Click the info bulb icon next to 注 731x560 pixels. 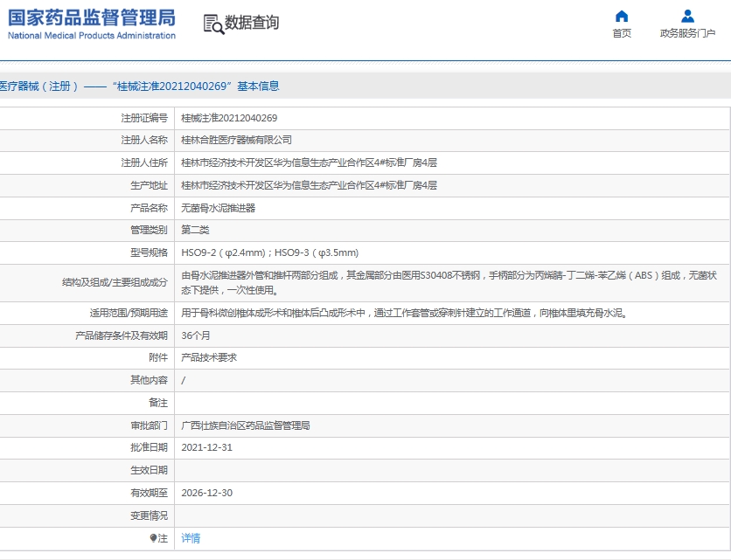[x=153, y=538]
